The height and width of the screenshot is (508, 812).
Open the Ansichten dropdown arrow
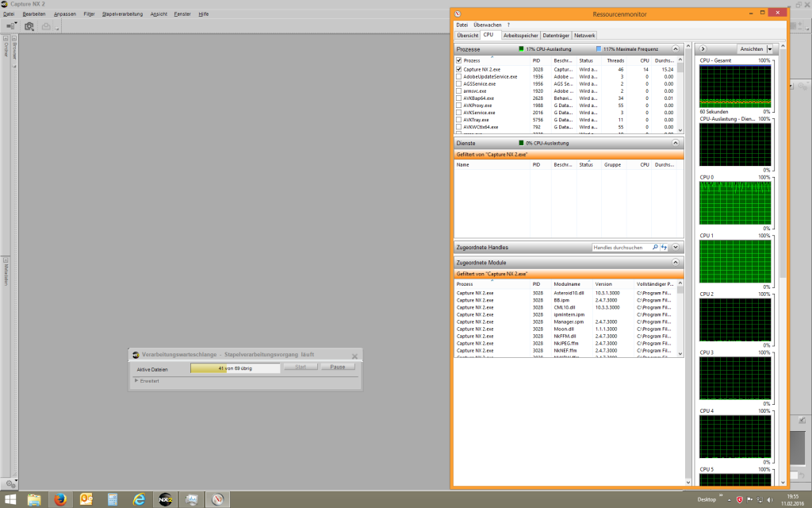(x=769, y=48)
